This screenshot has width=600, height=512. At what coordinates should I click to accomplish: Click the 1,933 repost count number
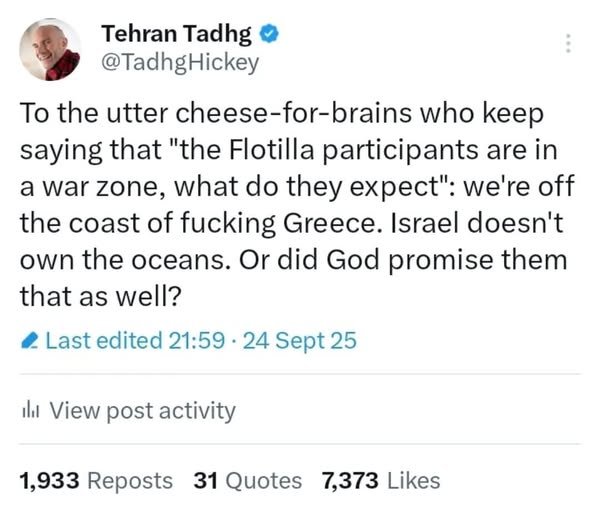click(x=50, y=480)
